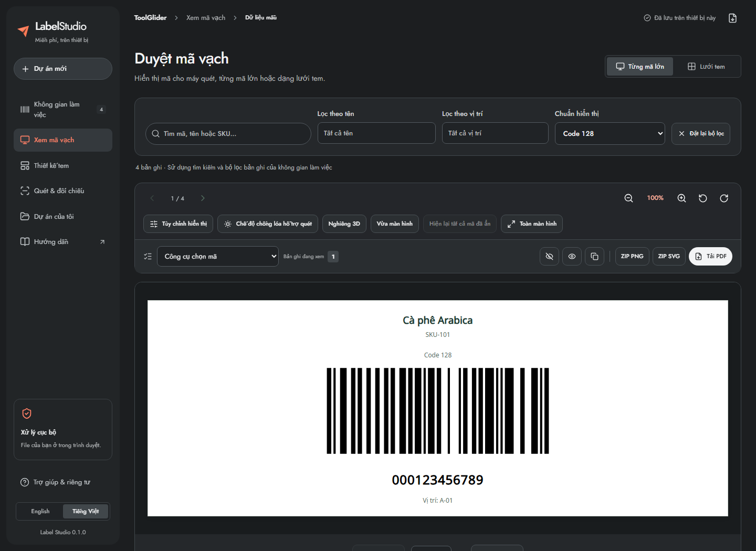The image size is (756, 551).
Task: Show the record with the eye button
Action: (x=572, y=257)
